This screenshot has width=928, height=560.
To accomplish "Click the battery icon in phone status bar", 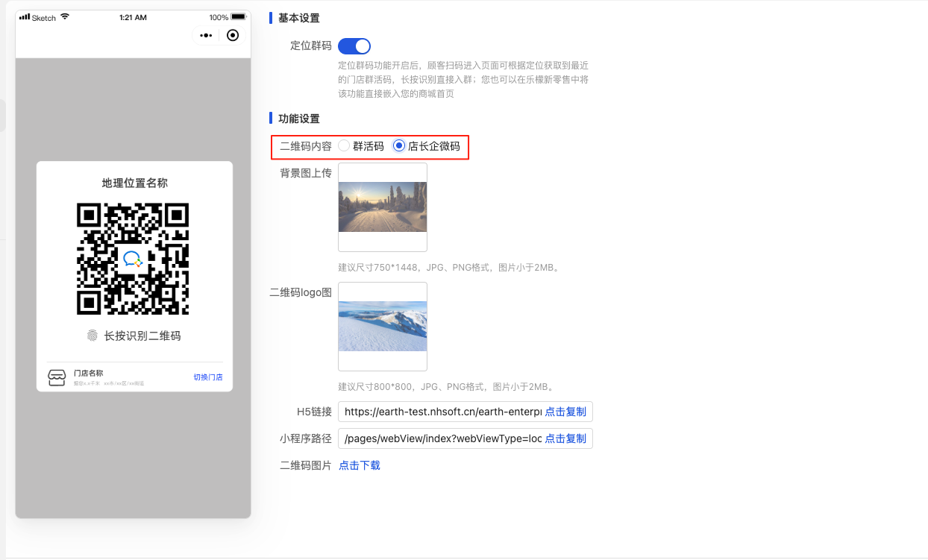I will pos(239,17).
